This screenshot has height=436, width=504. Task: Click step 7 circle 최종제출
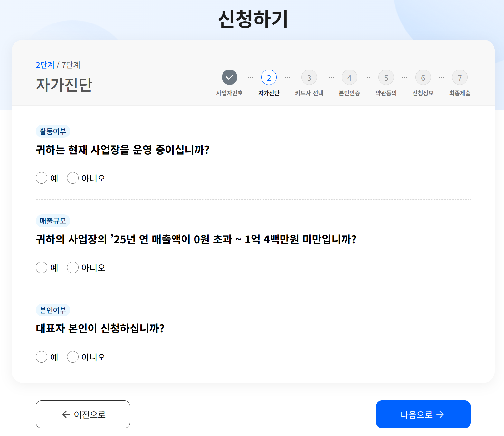460,77
